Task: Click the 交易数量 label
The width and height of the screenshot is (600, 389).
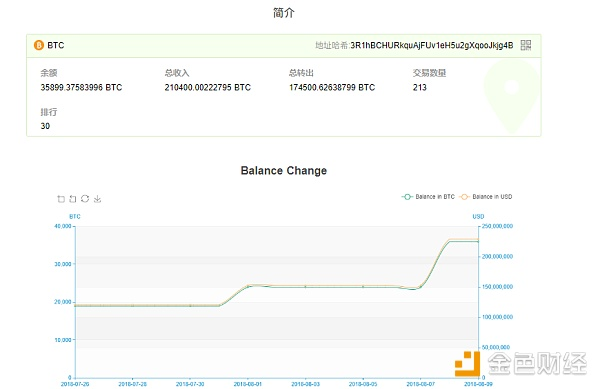Action: coord(429,73)
